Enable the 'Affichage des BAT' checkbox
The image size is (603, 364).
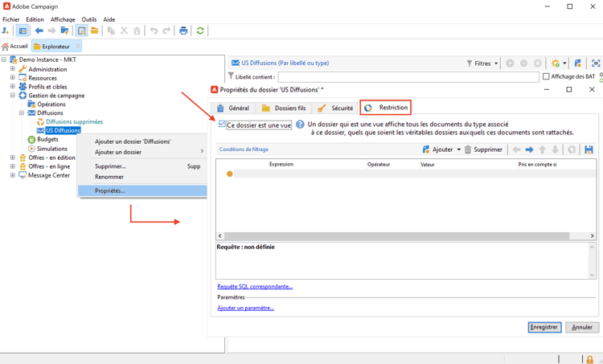[546, 76]
